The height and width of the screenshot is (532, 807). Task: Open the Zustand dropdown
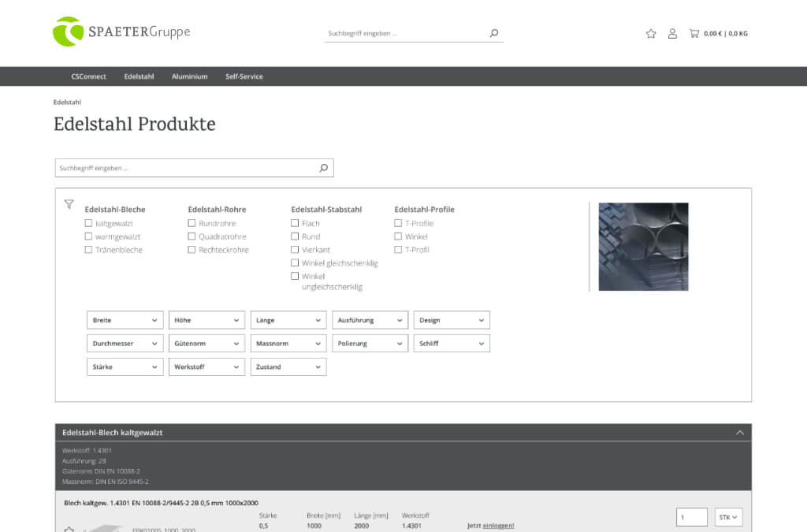coord(288,366)
